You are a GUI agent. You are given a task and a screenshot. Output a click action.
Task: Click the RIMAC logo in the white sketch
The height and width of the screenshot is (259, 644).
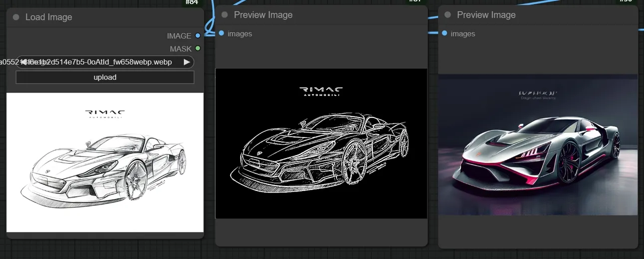[105, 114]
